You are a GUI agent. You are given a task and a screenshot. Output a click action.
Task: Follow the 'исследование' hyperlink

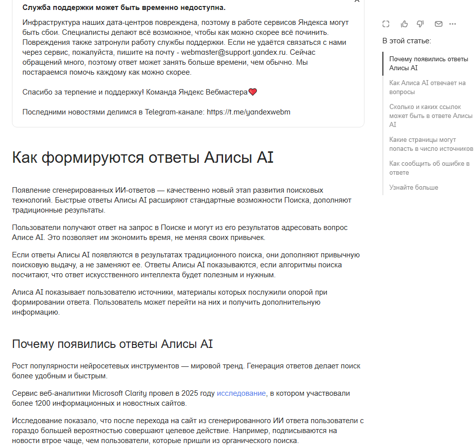(x=241, y=393)
